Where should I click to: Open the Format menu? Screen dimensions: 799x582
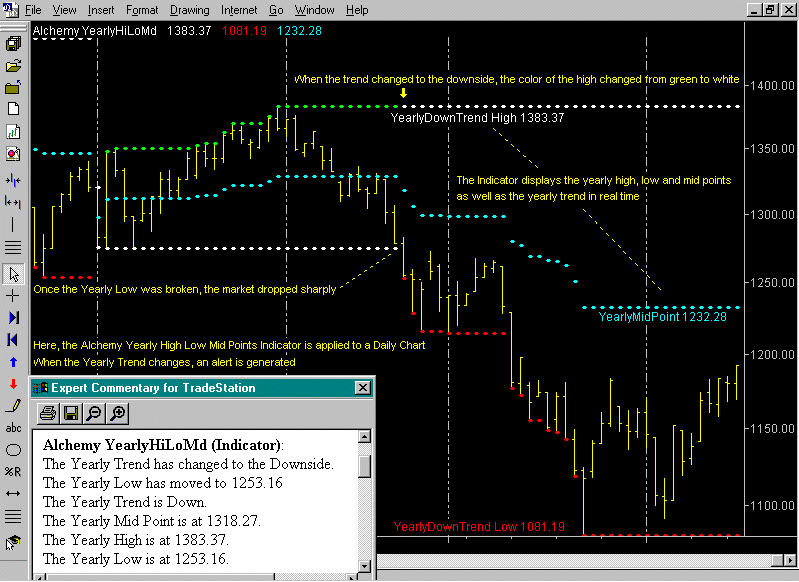click(x=142, y=10)
